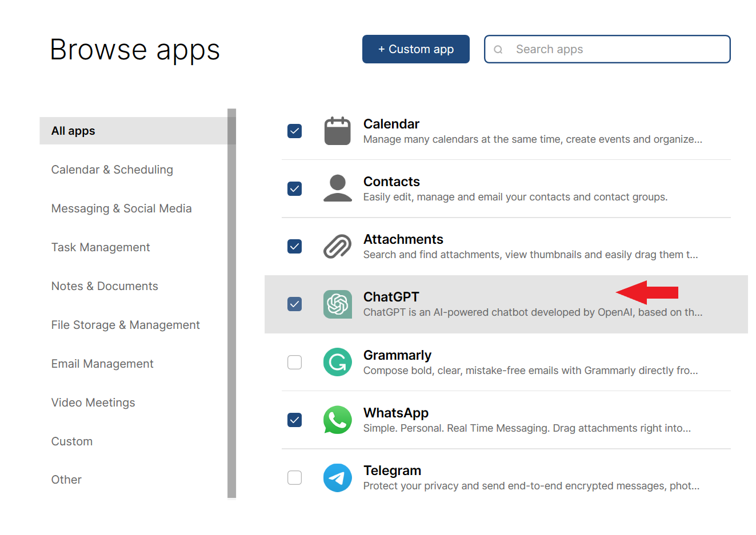Uncheck the Contacts app checkbox
756x535 pixels.
pyautogui.click(x=294, y=188)
